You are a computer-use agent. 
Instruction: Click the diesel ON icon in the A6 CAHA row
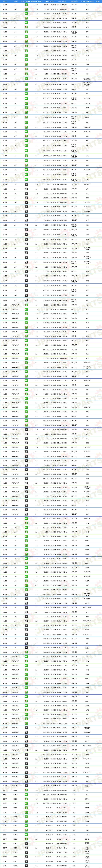pyautogui.click(x=26, y=603)
